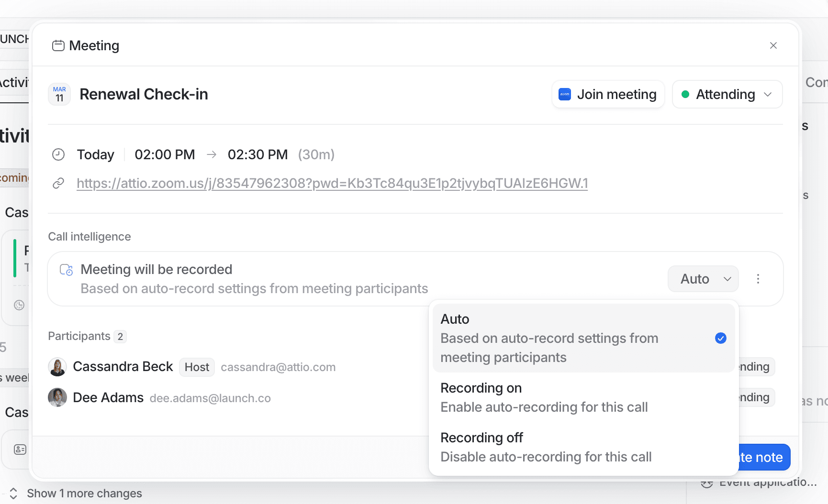Enable auto-recording by selecting Recording on

pyautogui.click(x=544, y=397)
